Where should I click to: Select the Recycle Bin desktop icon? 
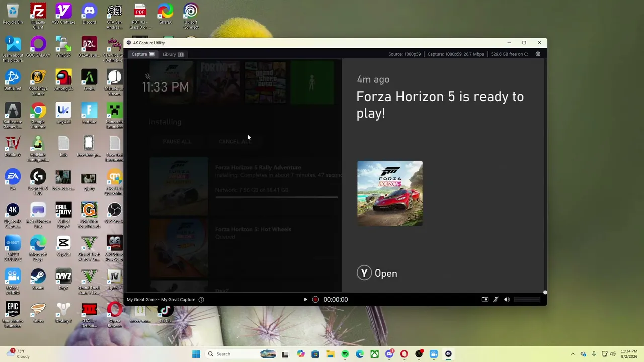tap(13, 14)
